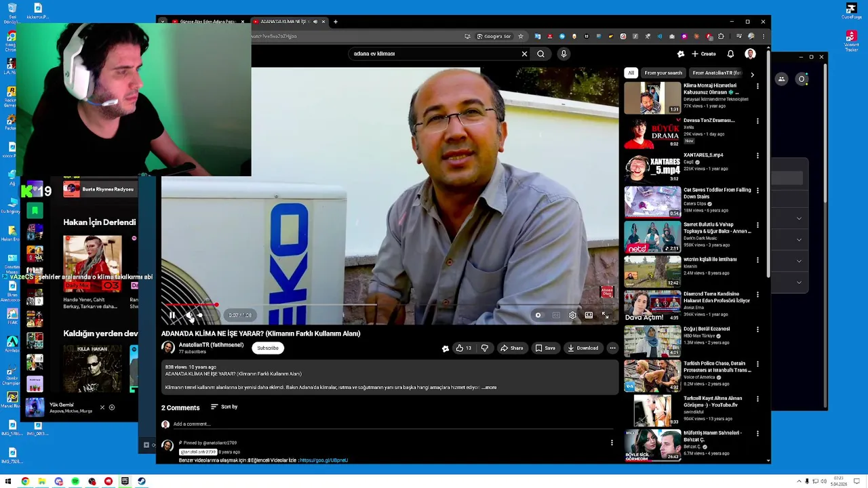Open Epic Games launcher from taskbar

pyautogui.click(x=125, y=481)
